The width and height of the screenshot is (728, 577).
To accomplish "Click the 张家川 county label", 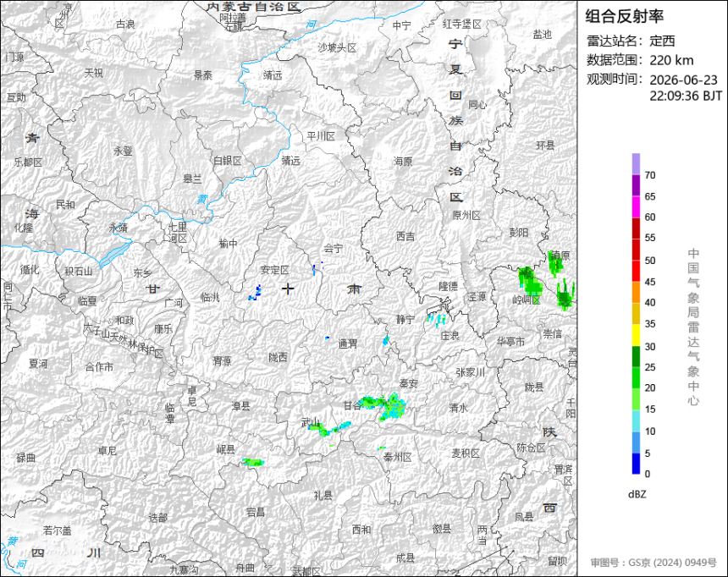I will [471, 371].
